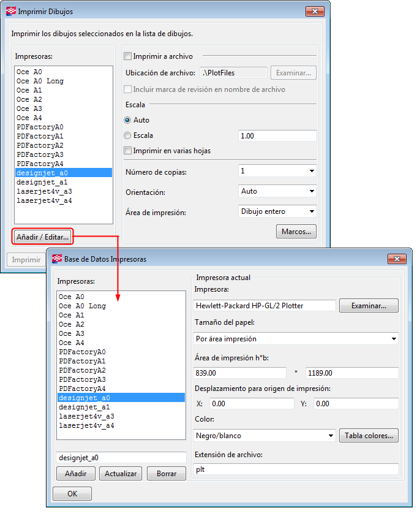Screen dimensions: 420x516
Task: Click the Actualizar button
Action: [x=121, y=474]
